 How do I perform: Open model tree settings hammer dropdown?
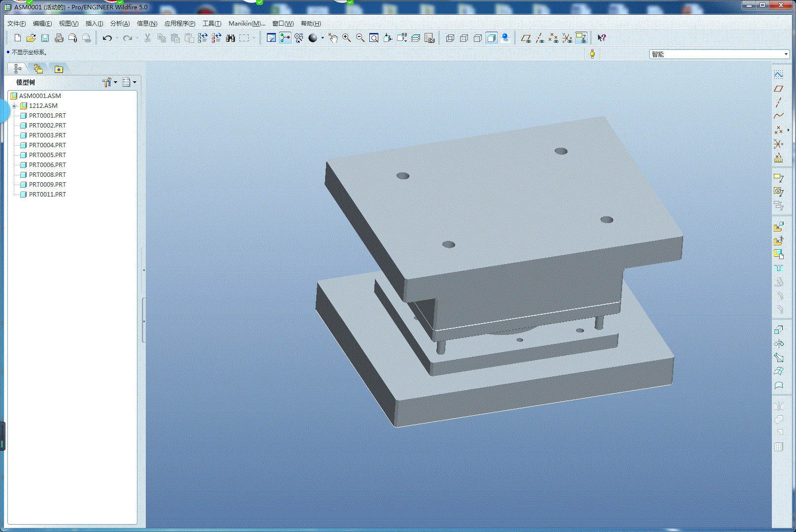point(109,82)
